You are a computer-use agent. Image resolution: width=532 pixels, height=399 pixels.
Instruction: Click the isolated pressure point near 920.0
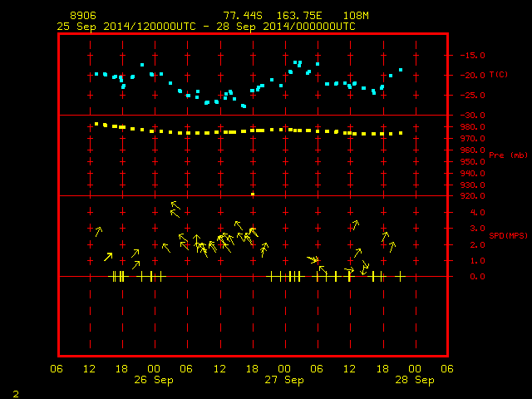pyautogui.click(x=253, y=195)
